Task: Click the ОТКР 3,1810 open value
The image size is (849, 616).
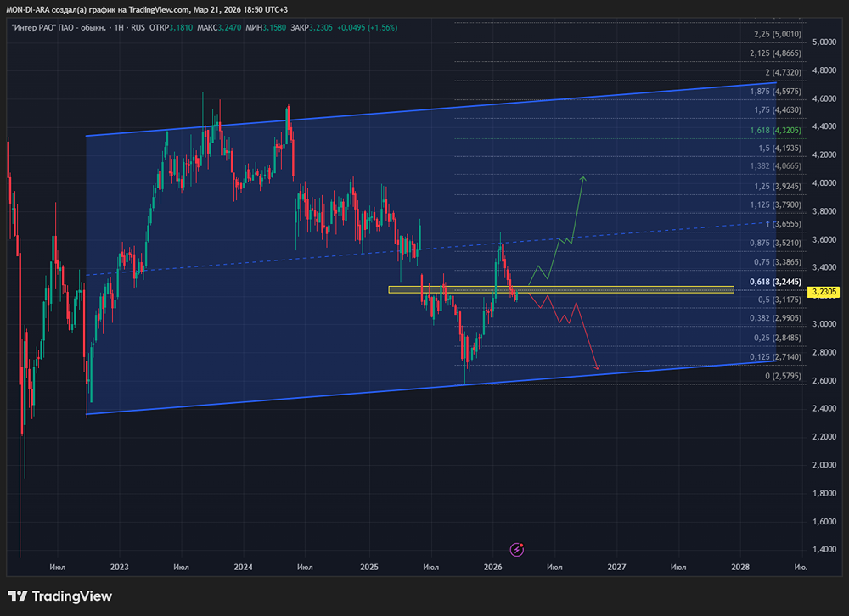Action: pos(171,28)
